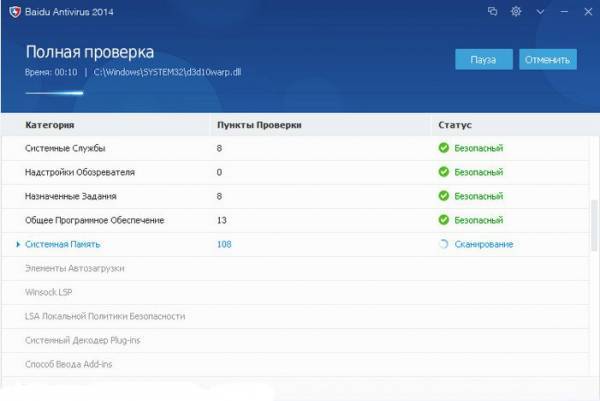Click Безопасный status for Системные Службы
Image resolution: width=600 pixels, height=401 pixels.
(x=479, y=148)
